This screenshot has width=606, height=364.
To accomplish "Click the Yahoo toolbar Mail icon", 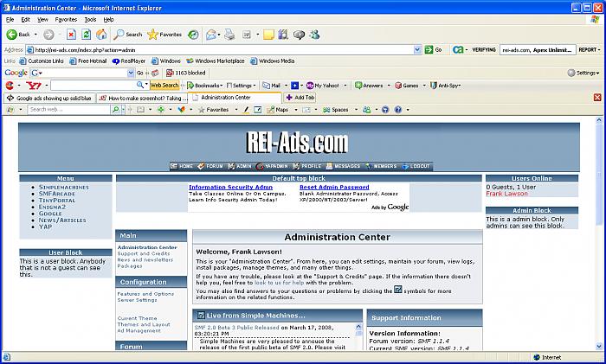I will [270, 86].
